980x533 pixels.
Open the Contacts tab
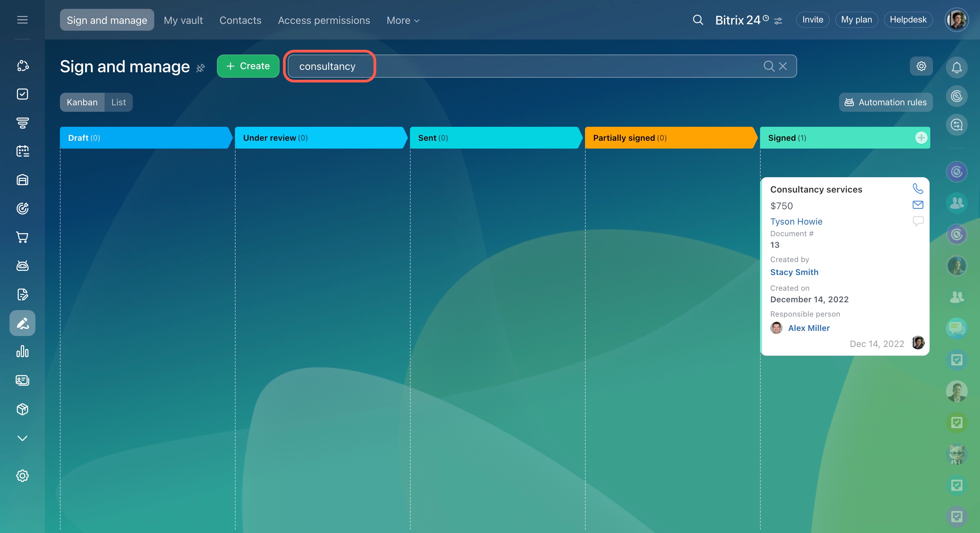240,20
